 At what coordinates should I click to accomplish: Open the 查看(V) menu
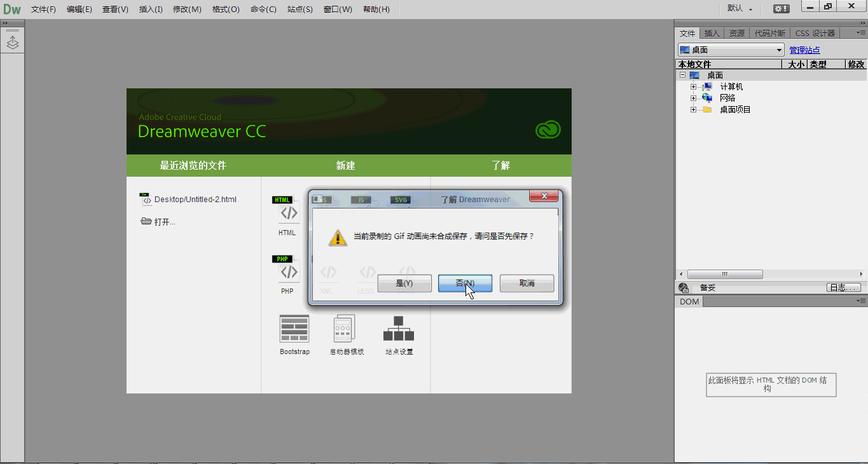[x=115, y=10]
